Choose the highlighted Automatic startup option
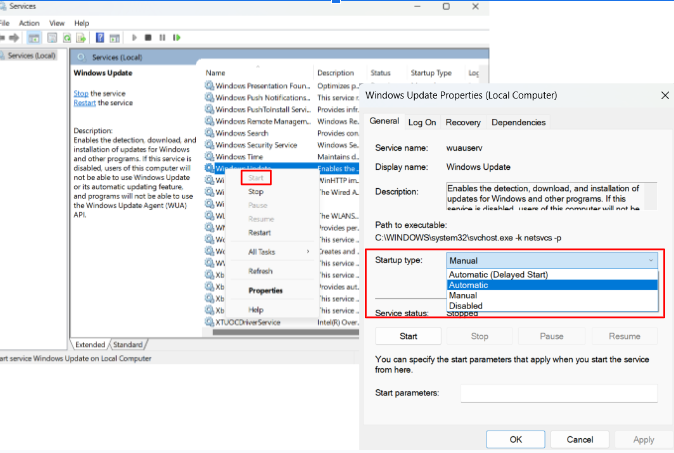Image resolution: width=674 pixels, height=453 pixels. [552, 285]
